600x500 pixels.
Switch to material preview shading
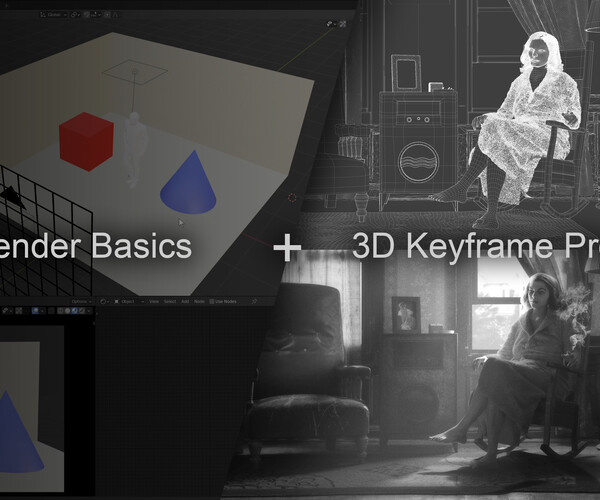pos(75,311)
